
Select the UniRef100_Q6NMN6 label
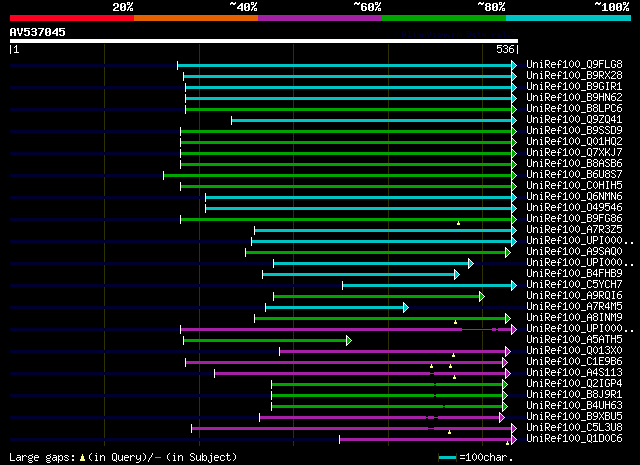(574, 197)
